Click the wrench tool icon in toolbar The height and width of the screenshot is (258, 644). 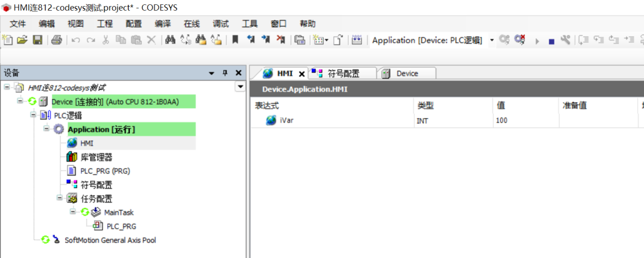565,40
